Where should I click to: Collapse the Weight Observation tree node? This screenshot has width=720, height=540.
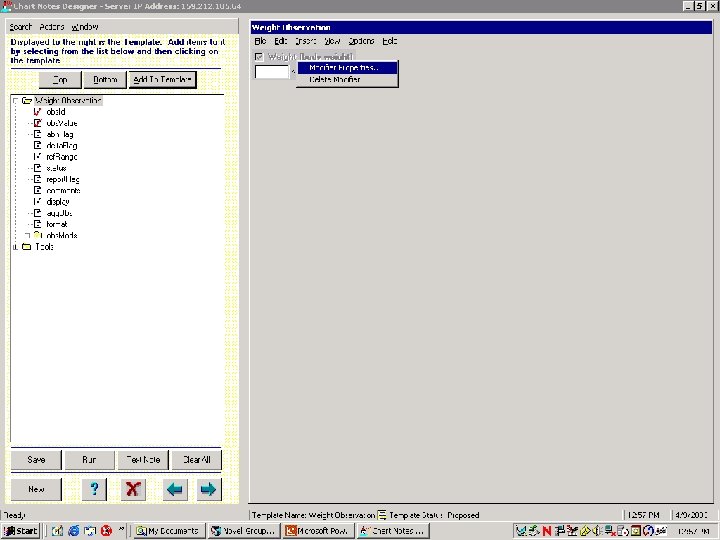coord(16,101)
